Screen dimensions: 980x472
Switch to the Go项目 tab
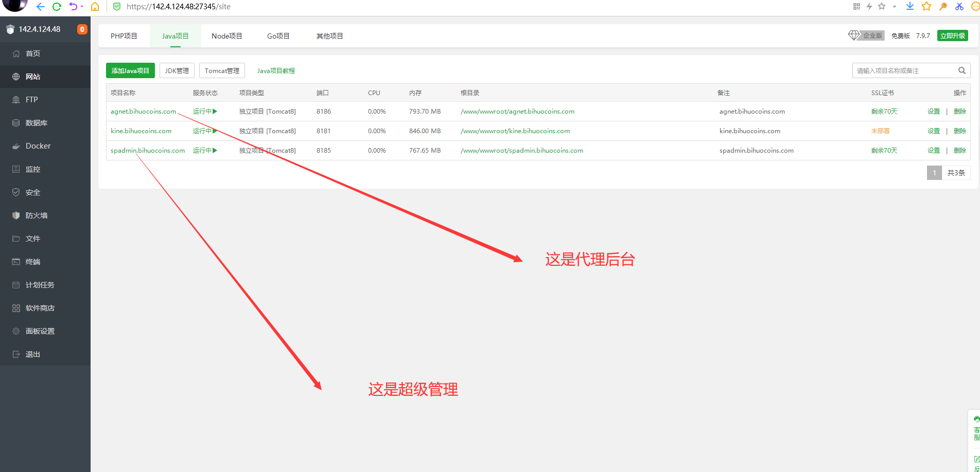pyautogui.click(x=278, y=36)
